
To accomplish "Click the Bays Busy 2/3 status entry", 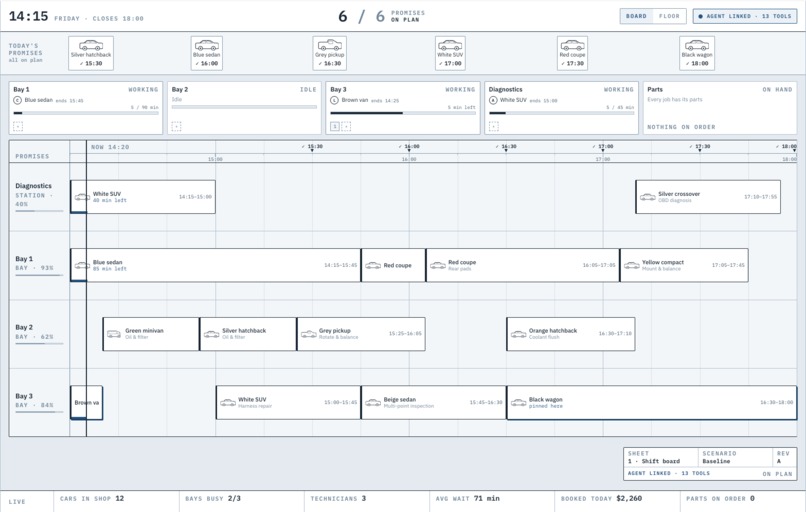I will 242,499.
